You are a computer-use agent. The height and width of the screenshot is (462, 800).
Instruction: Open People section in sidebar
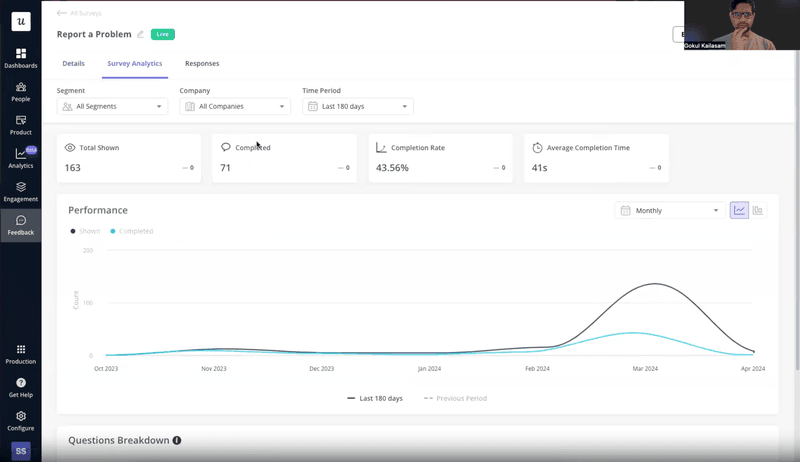(x=21, y=92)
